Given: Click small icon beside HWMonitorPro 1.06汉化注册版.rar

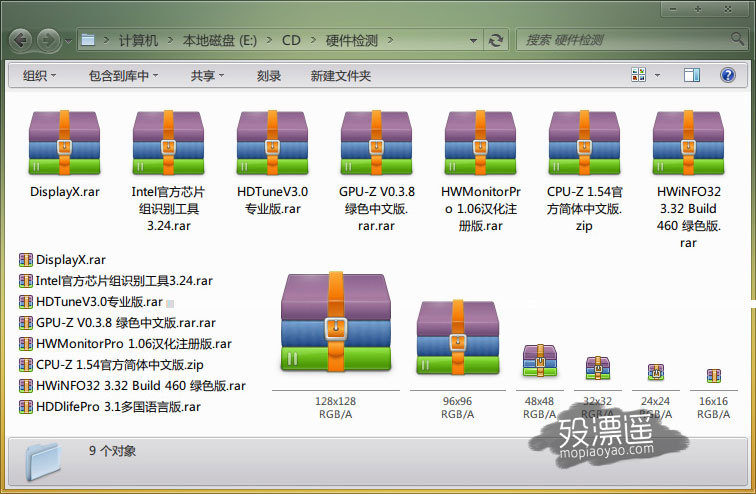Looking at the screenshot, I should [26, 344].
